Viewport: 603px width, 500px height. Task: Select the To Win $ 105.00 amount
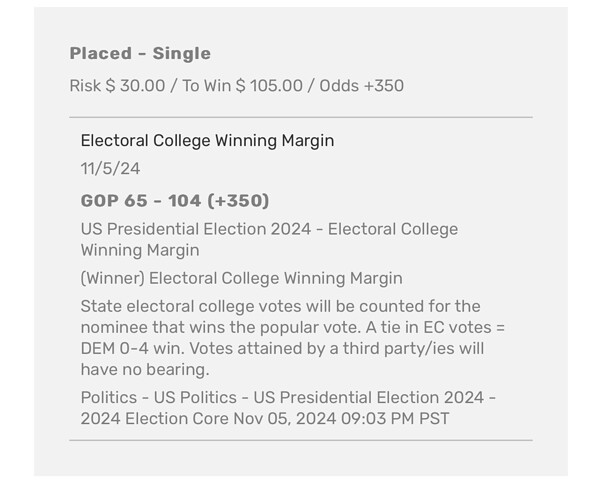click(240, 86)
